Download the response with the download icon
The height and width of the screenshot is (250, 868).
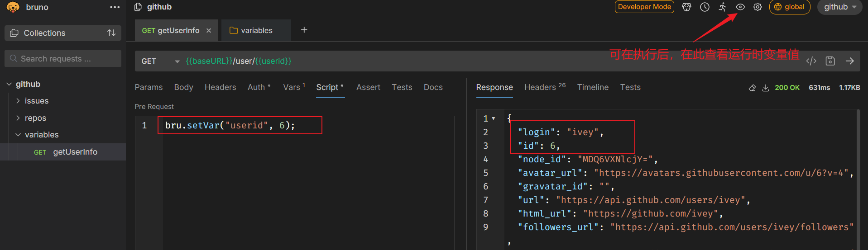coord(766,88)
